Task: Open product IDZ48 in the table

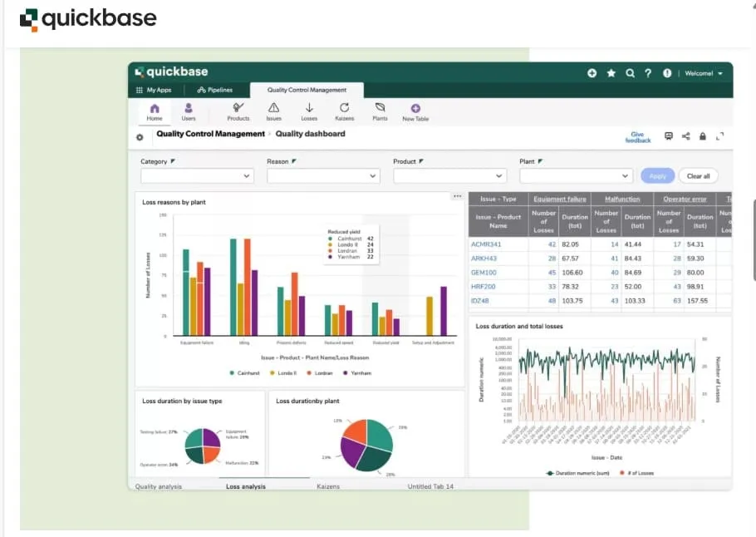Action: tap(479, 301)
